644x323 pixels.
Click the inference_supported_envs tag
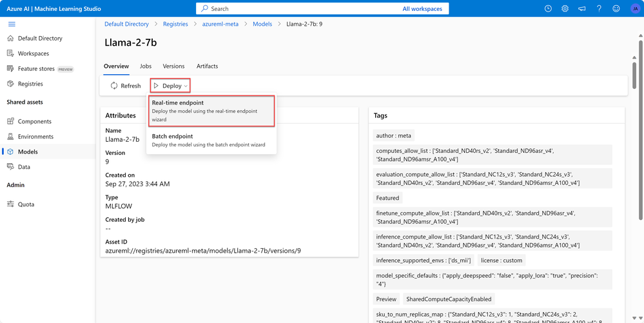(x=424, y=260)
